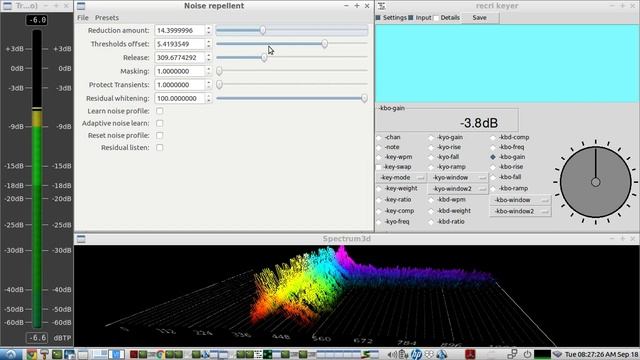Select the -kbd-wpm radio option
Image resolution: width=640 pixels, height=360 pixels.
[431, 200]
